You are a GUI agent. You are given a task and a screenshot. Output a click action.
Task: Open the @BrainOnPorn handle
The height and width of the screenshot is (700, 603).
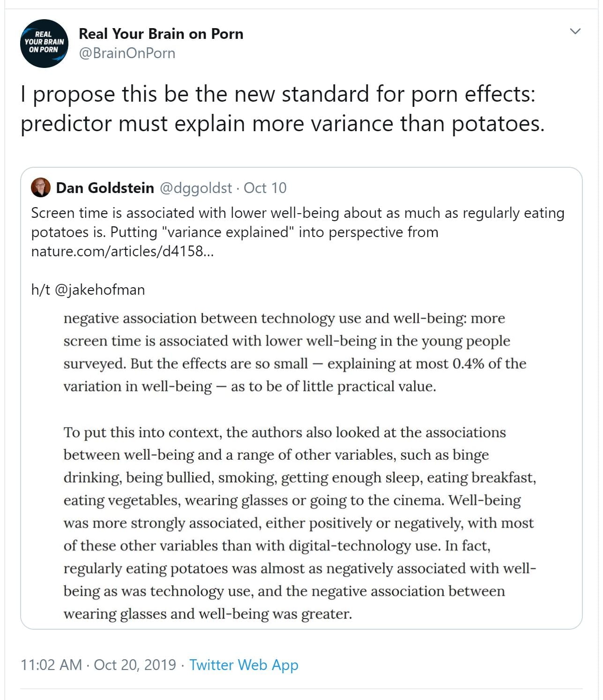tap(127, 53)
